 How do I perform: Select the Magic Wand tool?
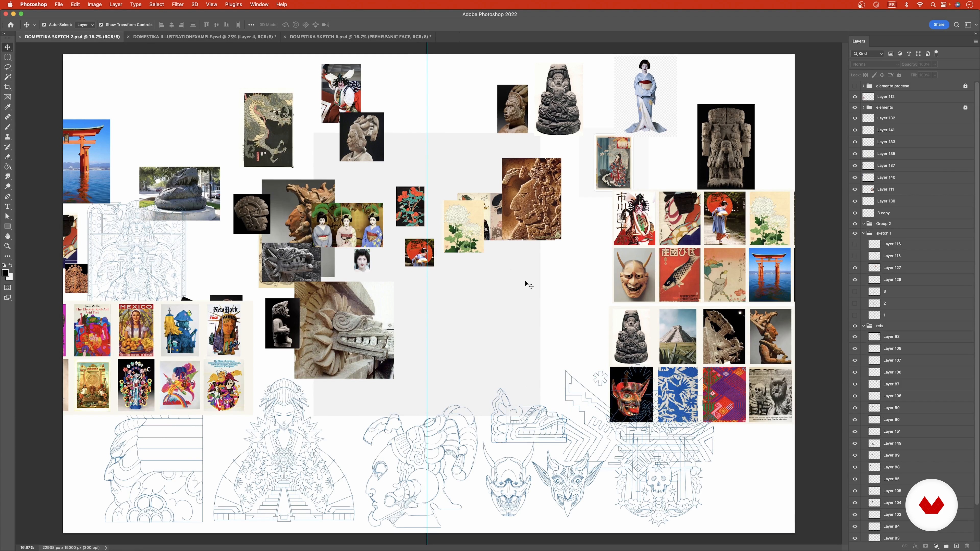pos(8,77)
